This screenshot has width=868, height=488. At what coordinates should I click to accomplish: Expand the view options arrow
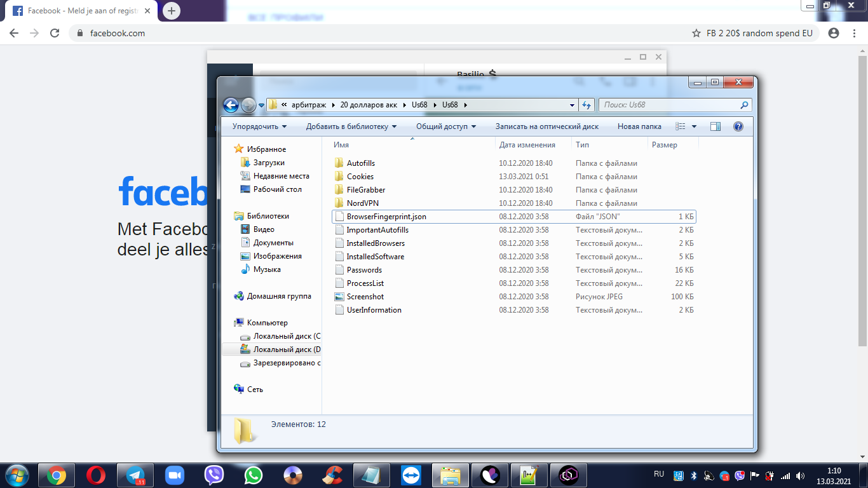(x=694, y=126)
